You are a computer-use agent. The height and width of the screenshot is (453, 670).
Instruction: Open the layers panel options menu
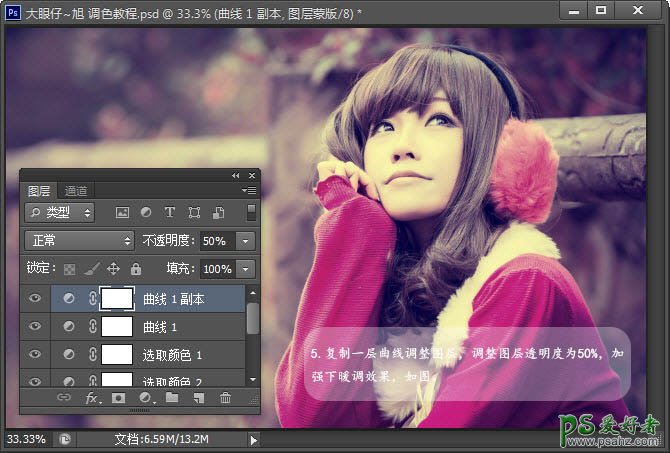pyautogui.click(x=249, y=190)
